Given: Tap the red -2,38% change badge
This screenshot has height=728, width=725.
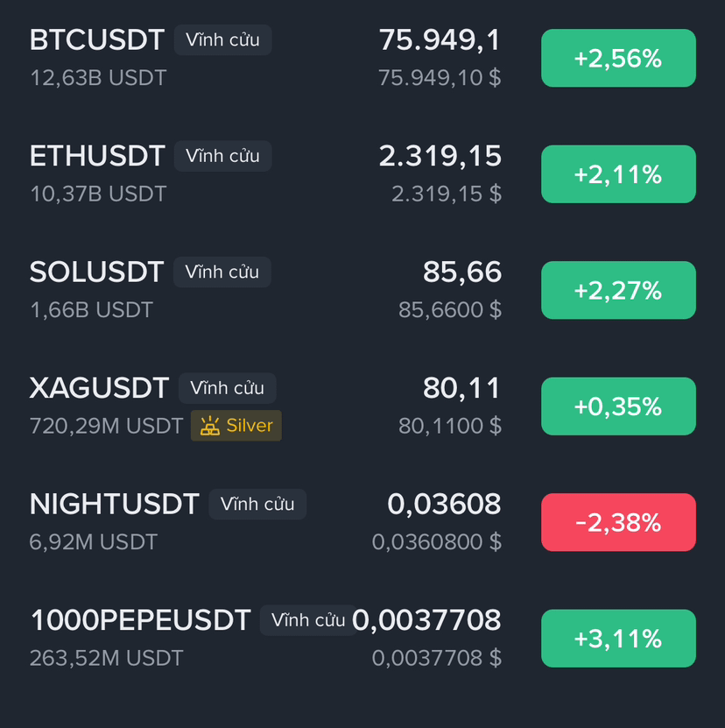Looking at the screenshot, I should point(618,522).
